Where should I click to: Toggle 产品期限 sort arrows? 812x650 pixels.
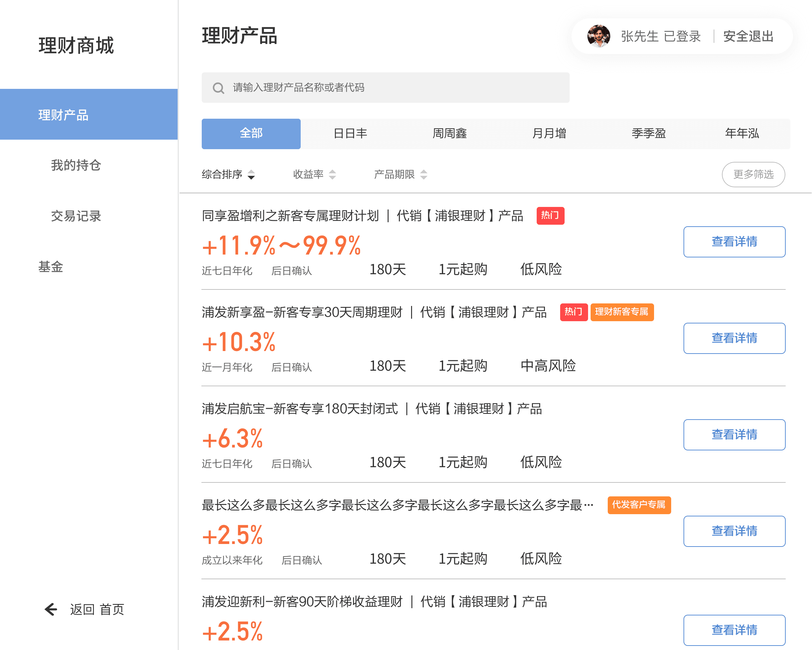[424, 175]
